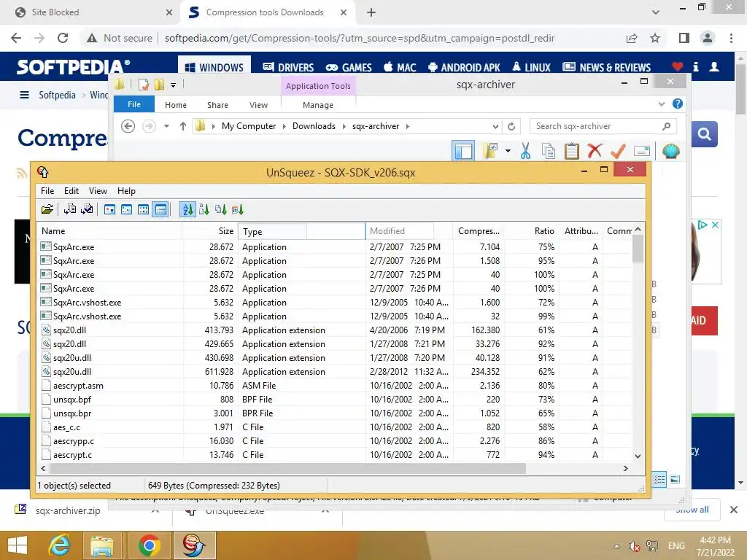The width and height of the screenshot is (747, 560).
Task: Click the Copy icon in Explorer toolbar
Action: point(549,152)
